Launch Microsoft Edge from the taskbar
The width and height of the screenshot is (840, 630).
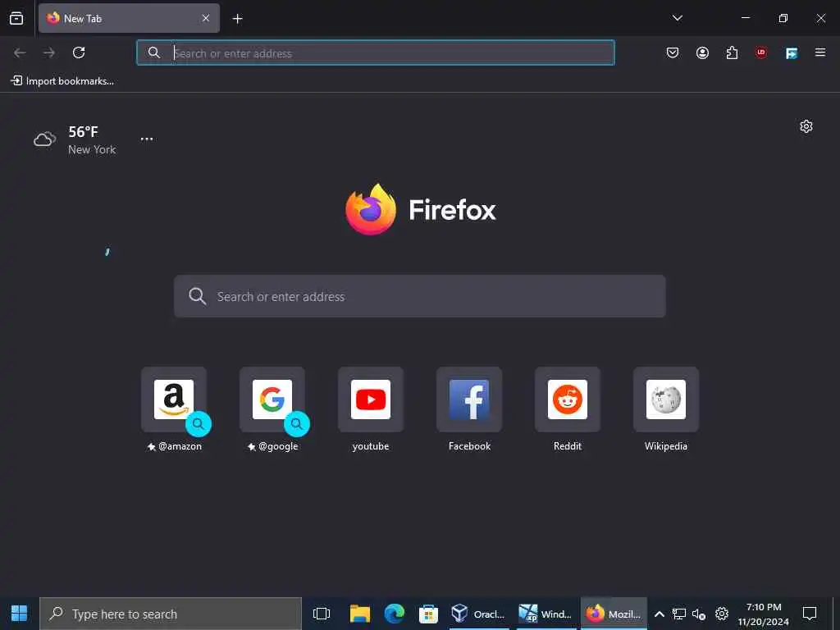coord(395,614)
